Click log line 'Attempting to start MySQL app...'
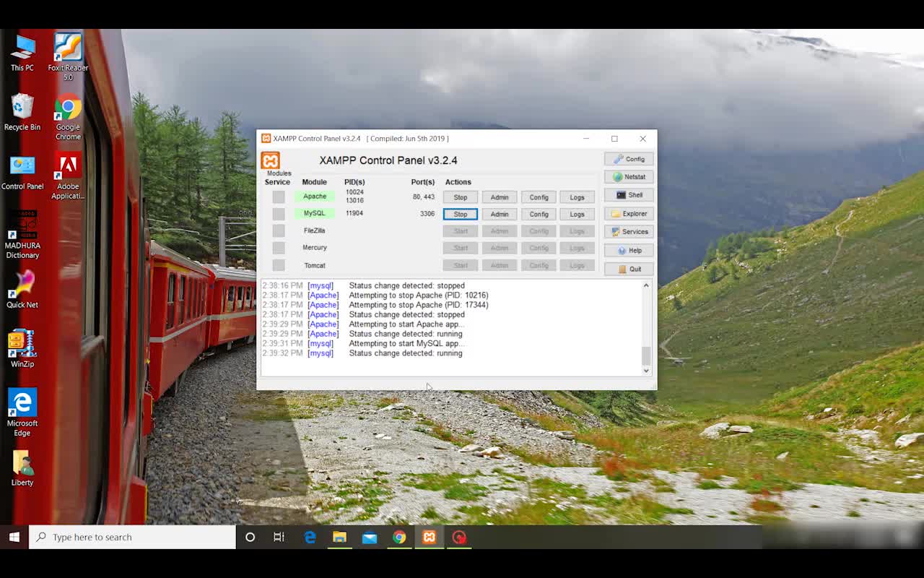 tap(406, 344)
